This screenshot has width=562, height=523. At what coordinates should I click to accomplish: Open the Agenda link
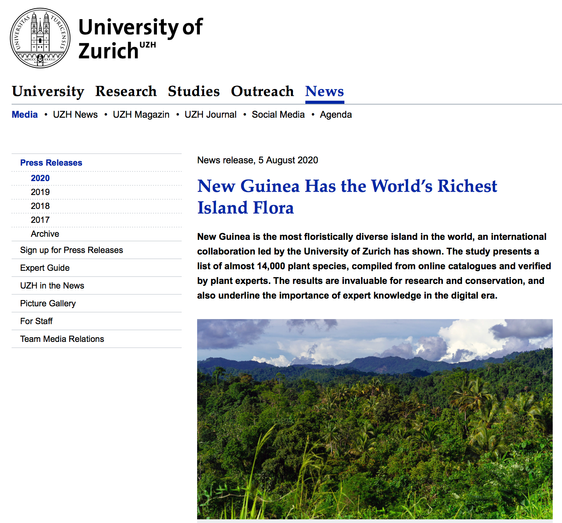(336, 114)
